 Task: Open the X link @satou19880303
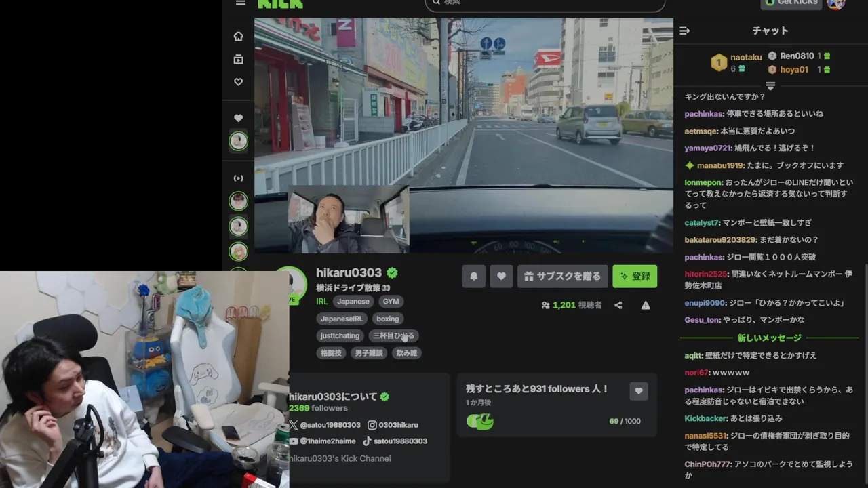pos(325,425)
